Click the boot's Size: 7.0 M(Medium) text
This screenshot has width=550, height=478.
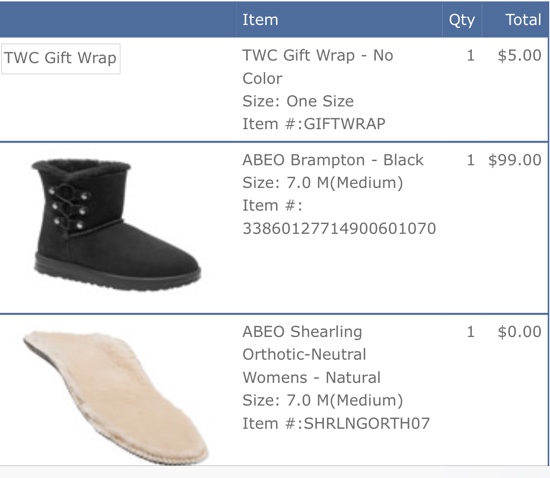323,183
